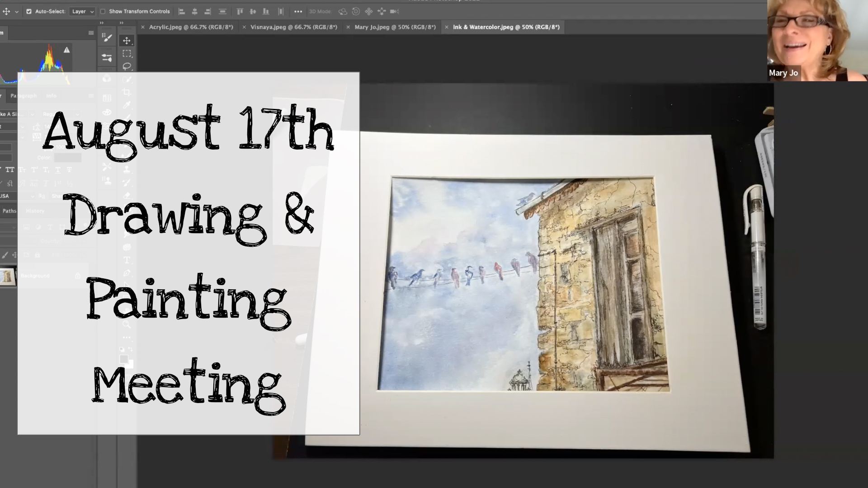Click the Align vertical centers icon

coord(253,11)
